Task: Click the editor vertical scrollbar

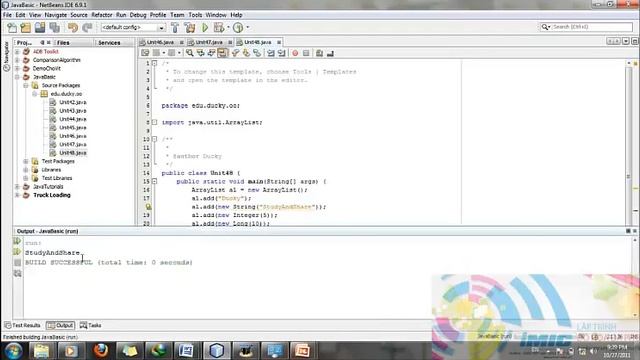Action: point(629,143)
